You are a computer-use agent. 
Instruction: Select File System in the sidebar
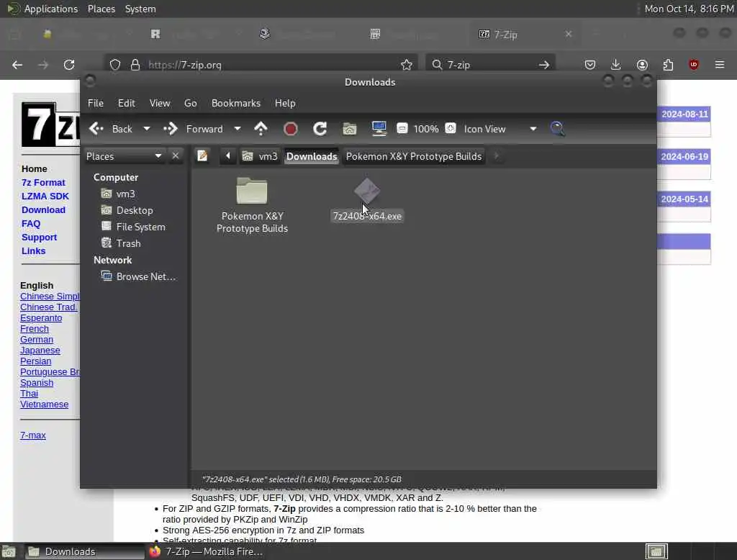140,227
